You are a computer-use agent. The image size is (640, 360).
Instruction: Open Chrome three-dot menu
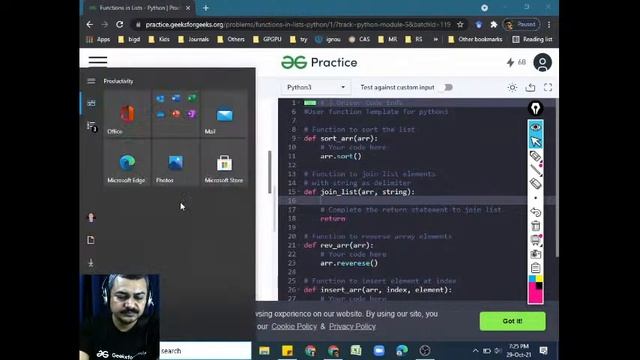click(549, 24)
